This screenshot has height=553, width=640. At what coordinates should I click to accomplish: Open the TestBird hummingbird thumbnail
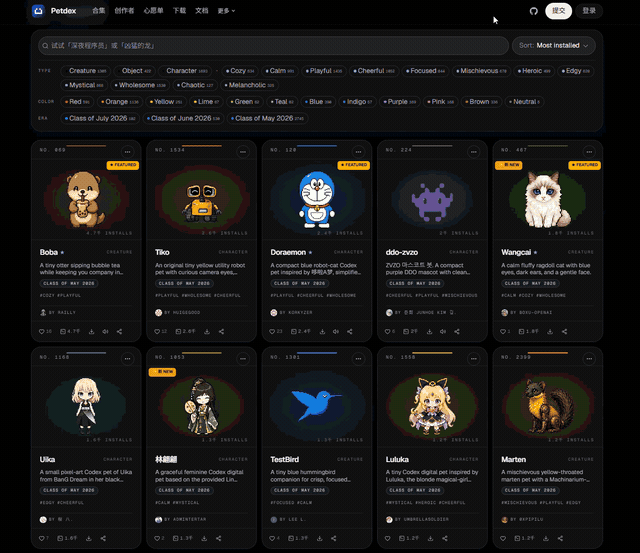click(x=317, y=406)
